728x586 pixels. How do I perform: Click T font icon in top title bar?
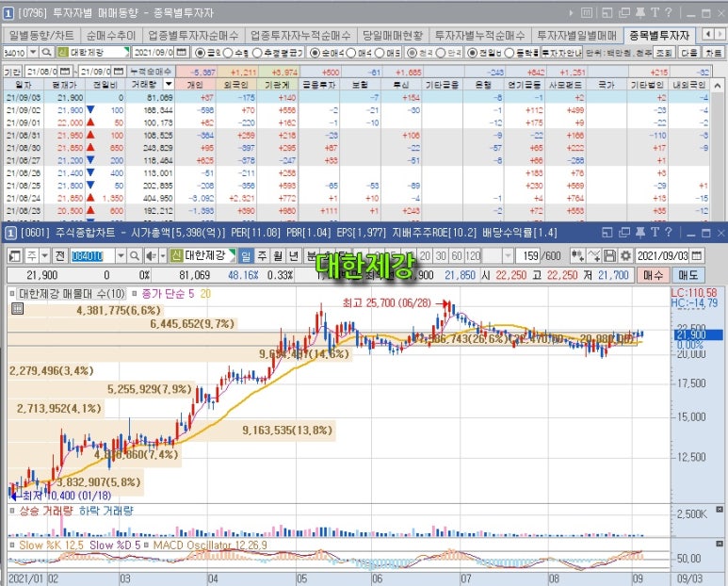[655, 13]
